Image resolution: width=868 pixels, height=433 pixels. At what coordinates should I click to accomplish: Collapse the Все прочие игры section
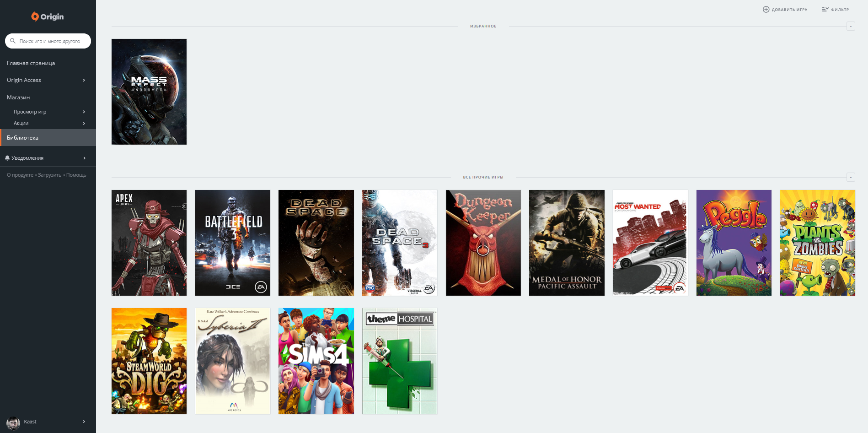[x=851, y=177]
